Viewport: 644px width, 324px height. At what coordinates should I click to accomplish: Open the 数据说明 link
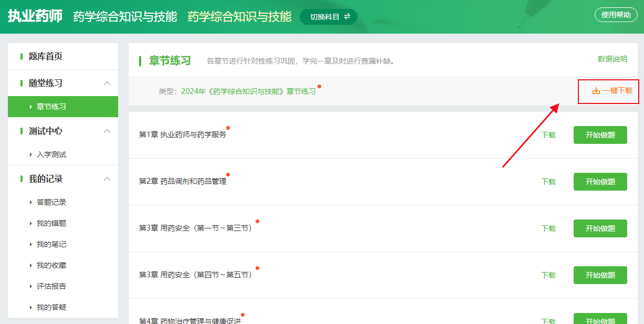612,59
